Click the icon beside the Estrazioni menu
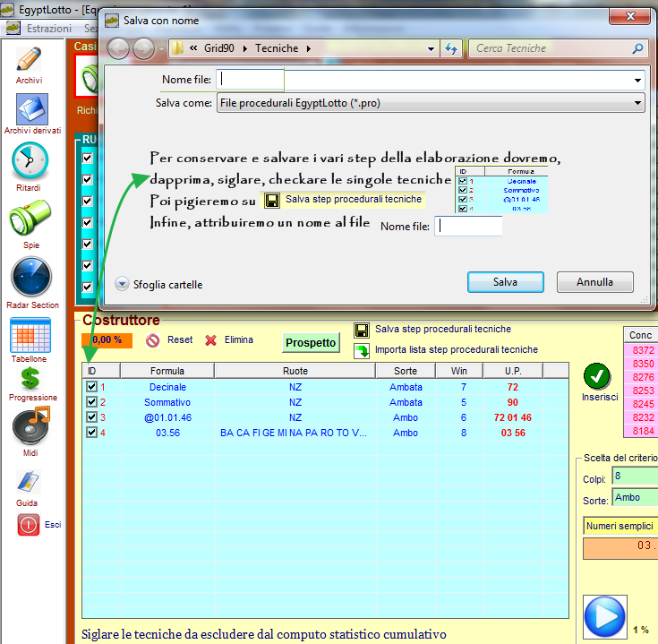This screenshot has width=658, height=644. [x=13, y=28]
